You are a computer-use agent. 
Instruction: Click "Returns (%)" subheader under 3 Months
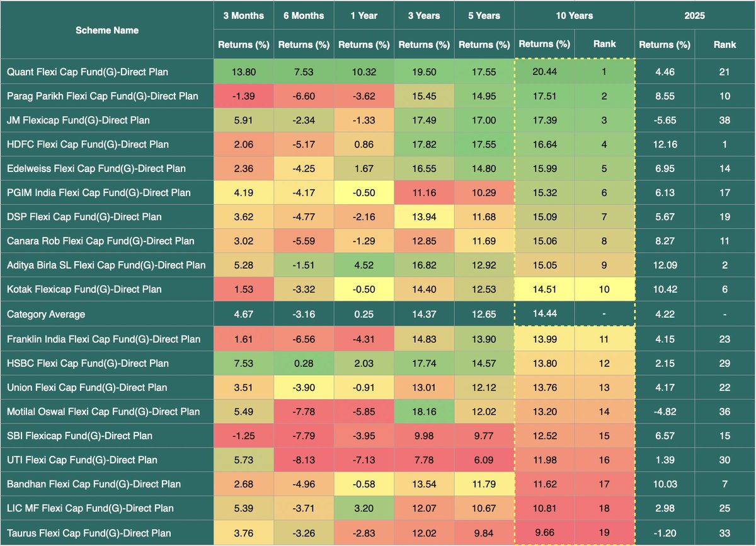244,45
